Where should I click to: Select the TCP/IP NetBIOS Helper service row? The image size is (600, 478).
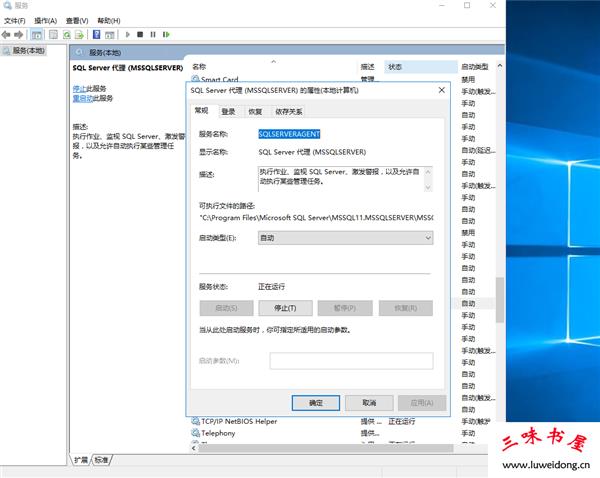tap(341, 421)
